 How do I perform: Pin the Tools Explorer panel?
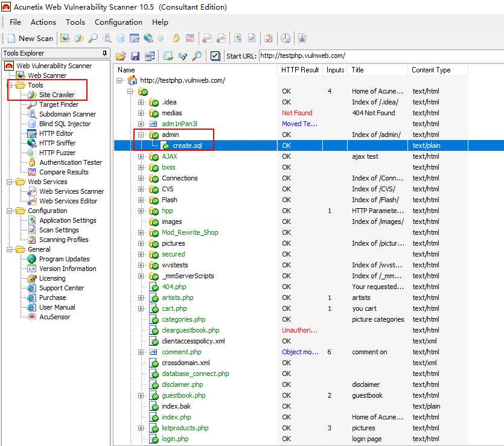tap(104, 53)
